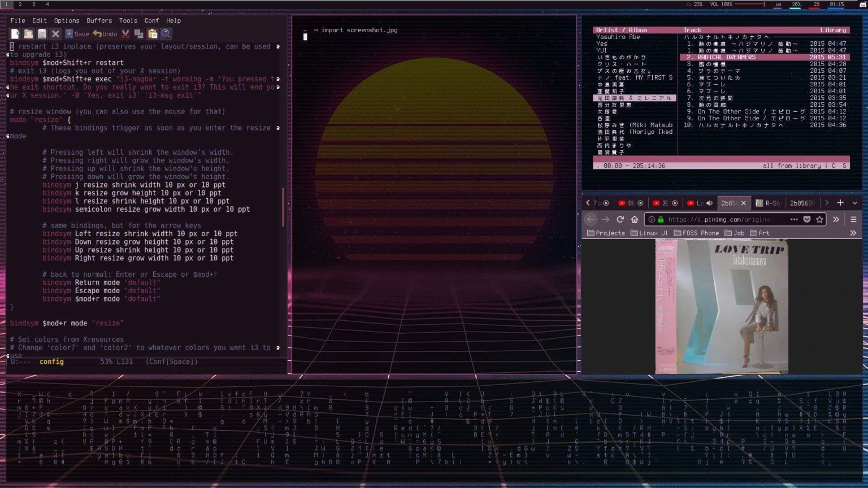
Task: Click the us keyboard layout indicator
Action: [778, 4]
